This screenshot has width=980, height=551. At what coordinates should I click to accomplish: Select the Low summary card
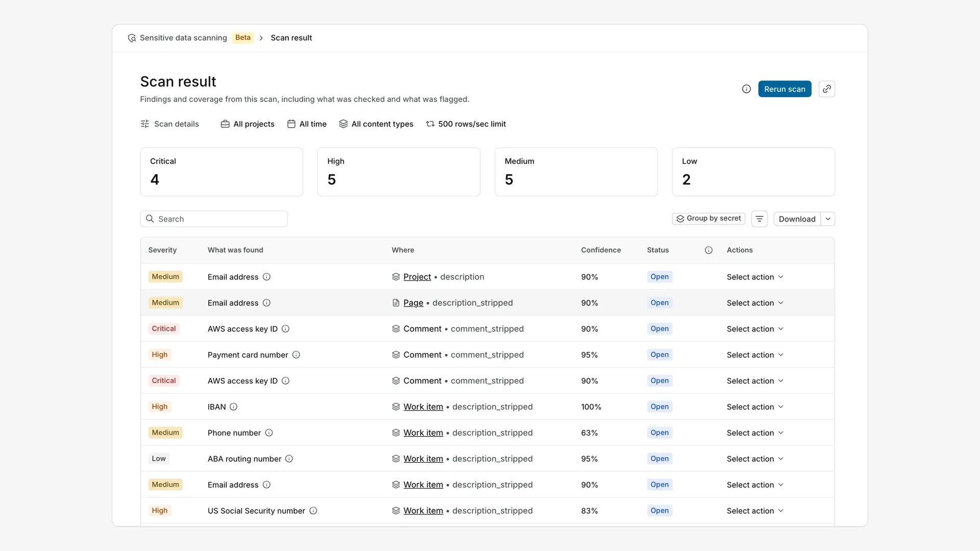(753, 172)
